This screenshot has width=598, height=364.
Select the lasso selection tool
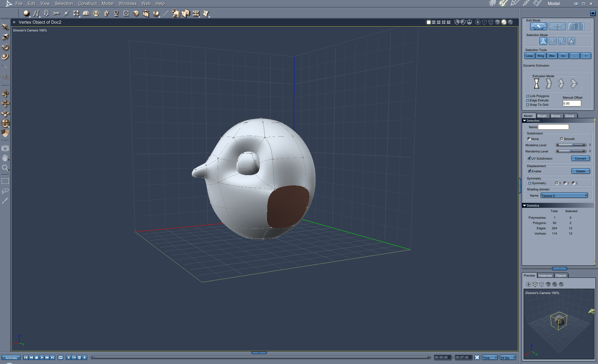tap(5, 191)
